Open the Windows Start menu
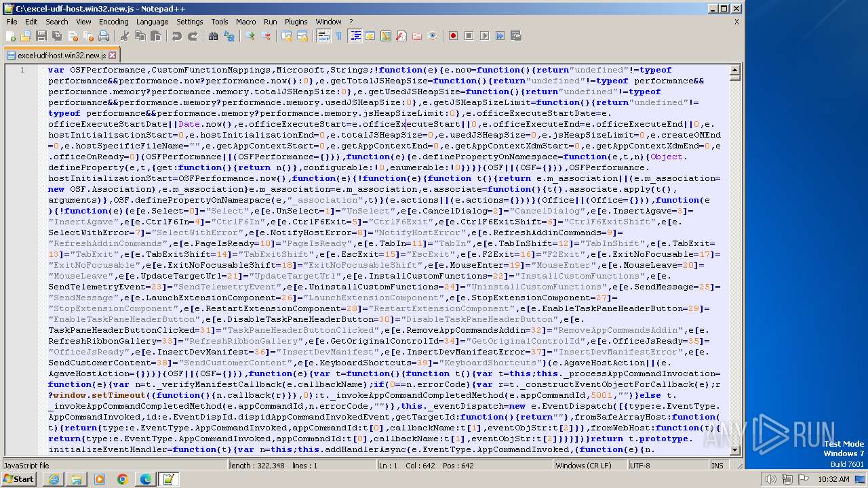The image size is (868, 488). point(19,479)
